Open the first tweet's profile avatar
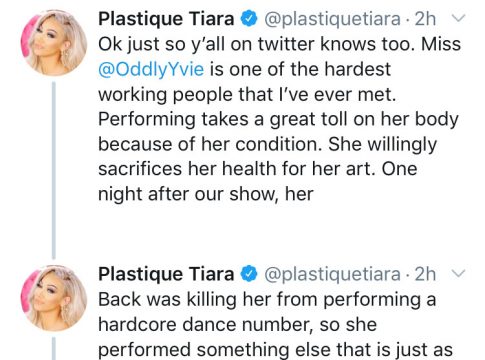The image size is (485, 360). coord(54,43)
